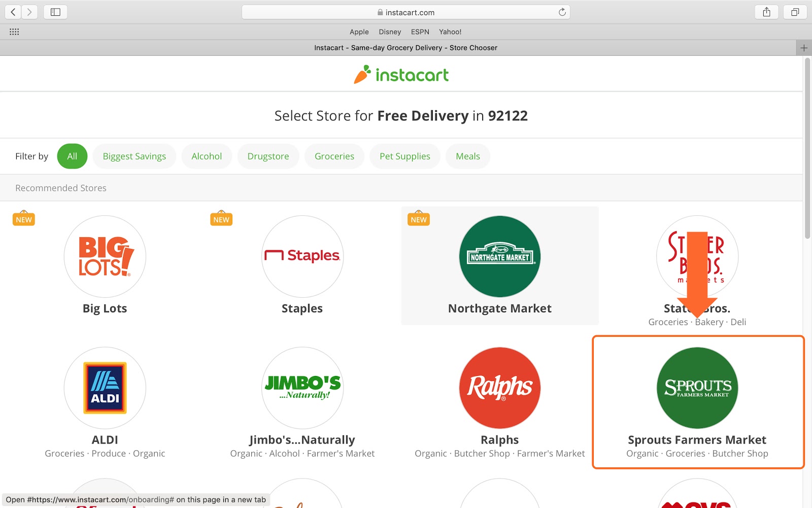Show all tabs overview icon

795,12
